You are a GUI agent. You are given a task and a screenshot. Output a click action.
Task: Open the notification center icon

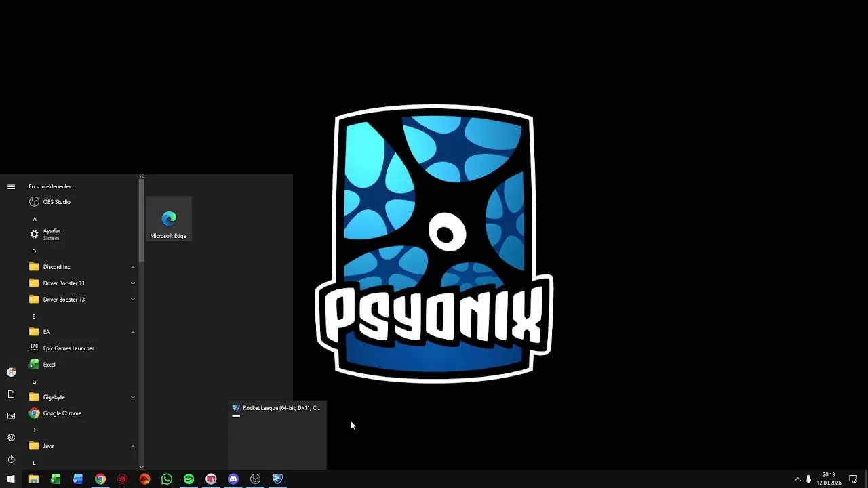853,479
